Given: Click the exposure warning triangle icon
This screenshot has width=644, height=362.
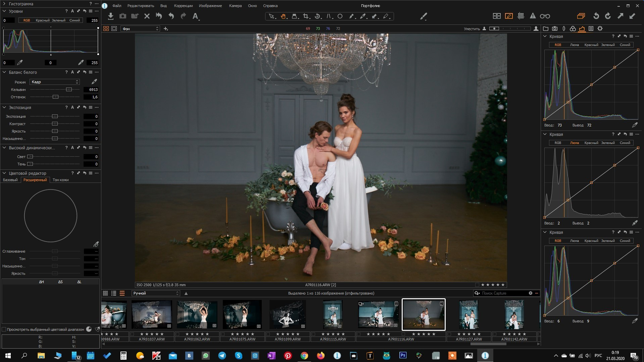Looking at the screenshot, I should 533,16.
